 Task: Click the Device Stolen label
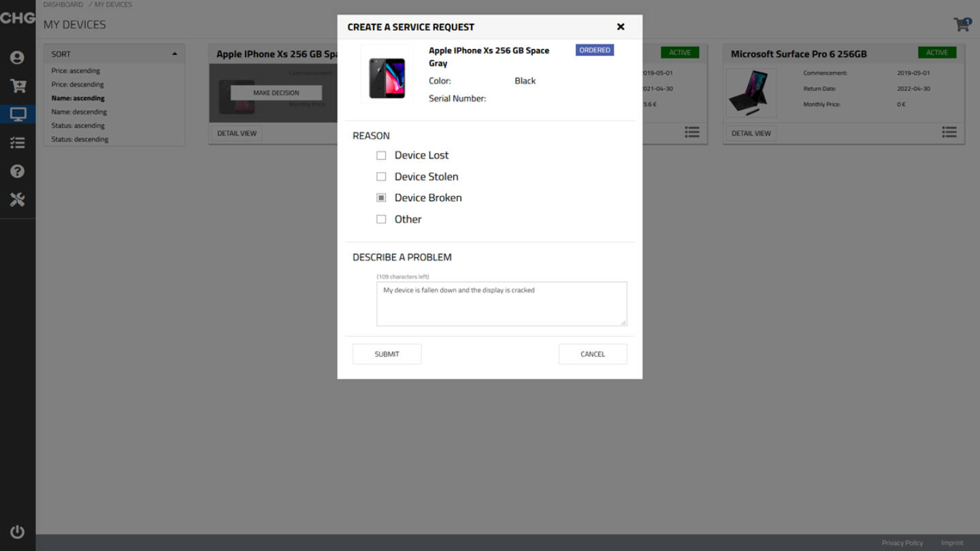[x=427, y=177]
